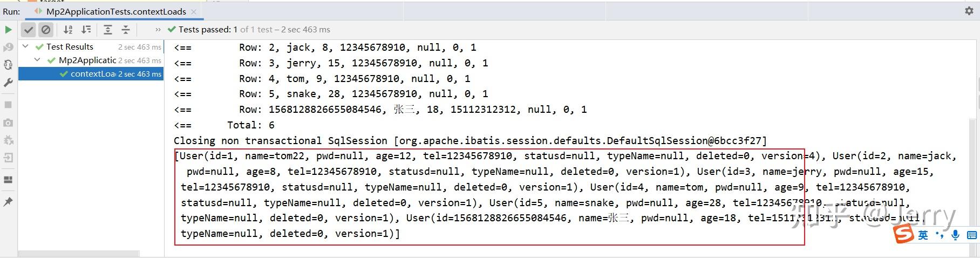980x258 pixels.
Task: Click the Sogou input method S logo
Action: (x=903, y=234)
